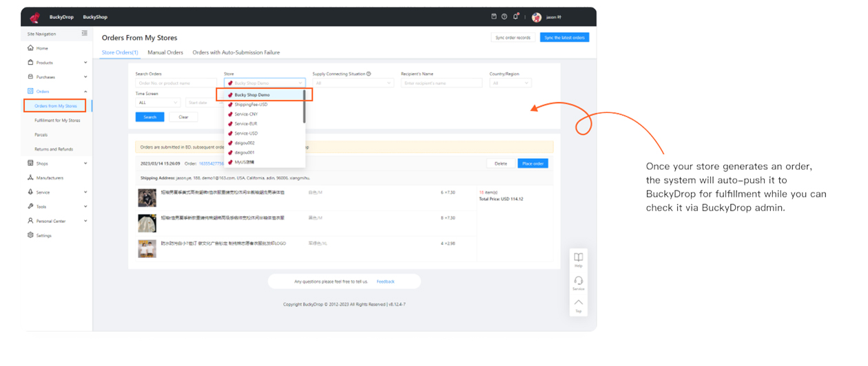
Task: Expand the Purchases menu chevron
Action: tap(85, 77)
